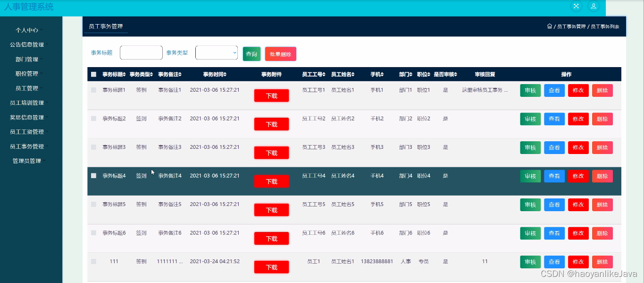Sort by 手机 column arrows
This screenshot has width=644, height=283.
[x=382, y=75]
